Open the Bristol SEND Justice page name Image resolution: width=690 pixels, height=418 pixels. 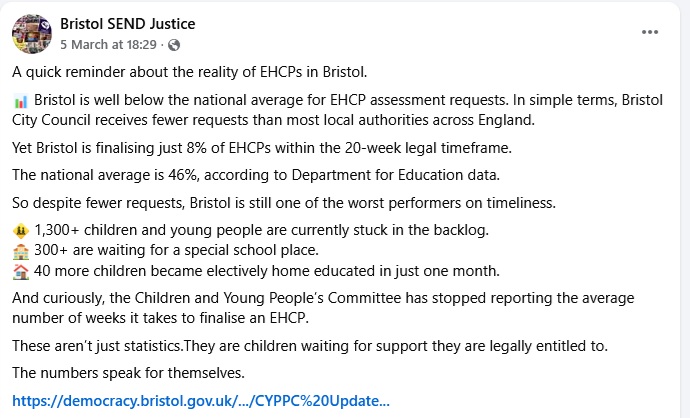[128, 23]
